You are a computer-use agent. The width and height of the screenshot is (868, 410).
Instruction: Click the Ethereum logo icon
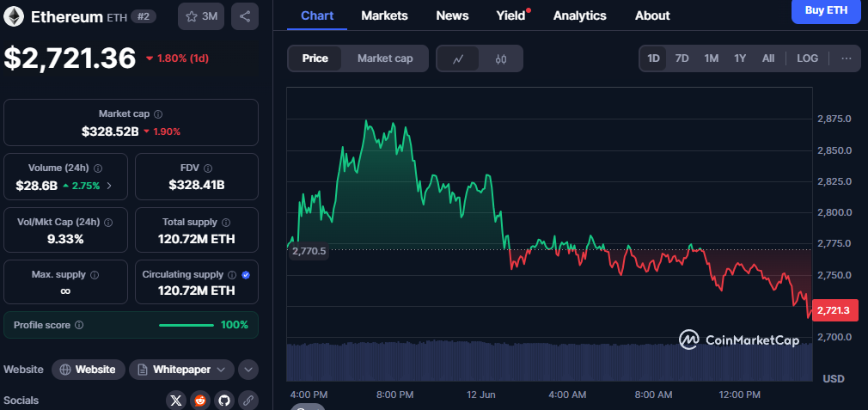[x=13, y=16]
